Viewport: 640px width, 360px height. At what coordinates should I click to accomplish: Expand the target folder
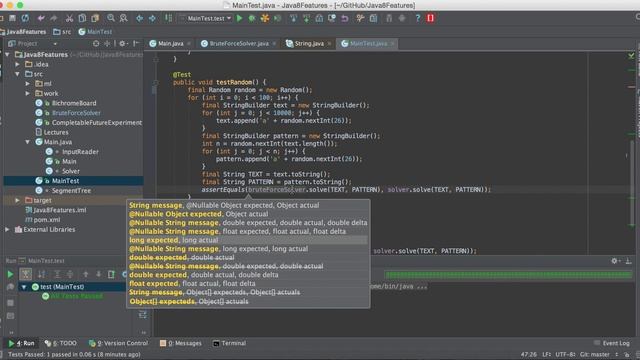(18, 200)
